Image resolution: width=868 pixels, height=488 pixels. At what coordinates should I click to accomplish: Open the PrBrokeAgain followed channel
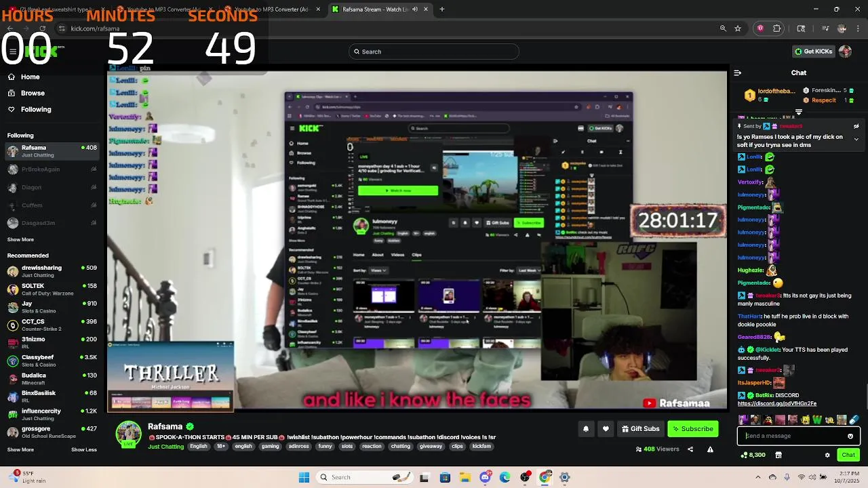(52, 169)
